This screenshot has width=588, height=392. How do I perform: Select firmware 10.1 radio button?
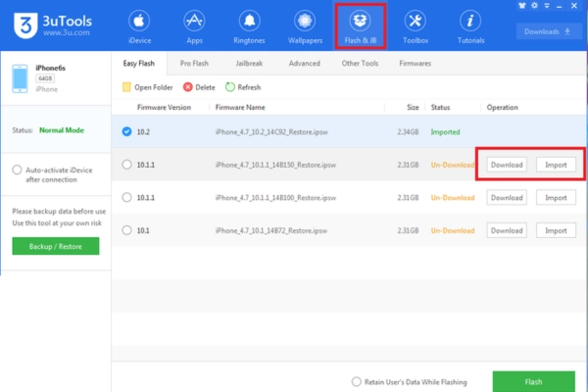126,230
